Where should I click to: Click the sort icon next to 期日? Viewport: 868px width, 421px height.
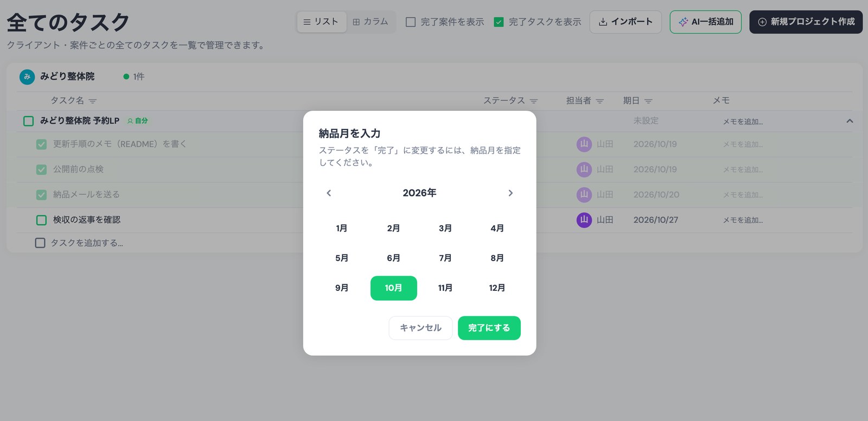pos(648,101)
